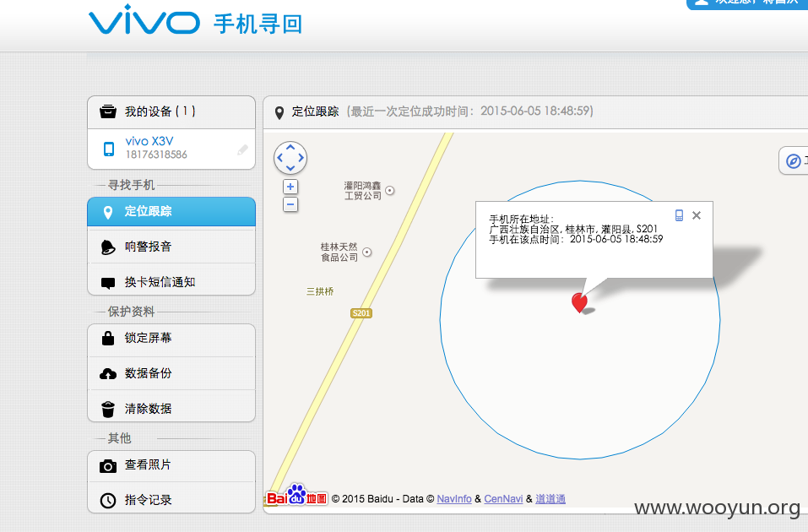Viewport: 808px width, 532px height.
Task: Choose 锁定屏幕 lock screen option
Action: [x=171, y=339]
